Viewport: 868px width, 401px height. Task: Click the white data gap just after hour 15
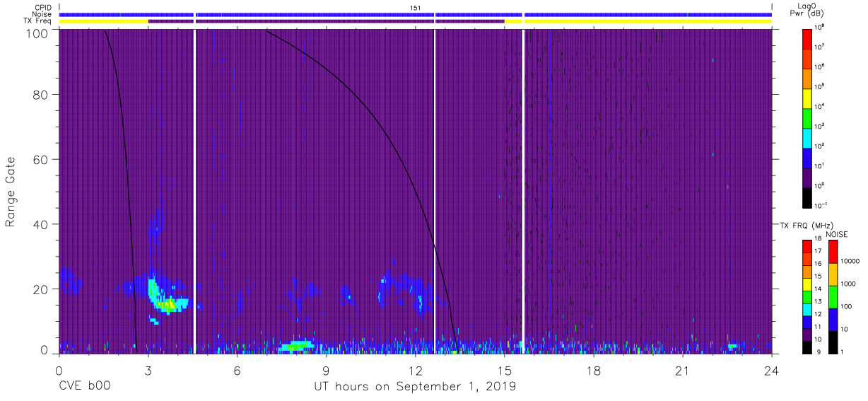[522, 191]
